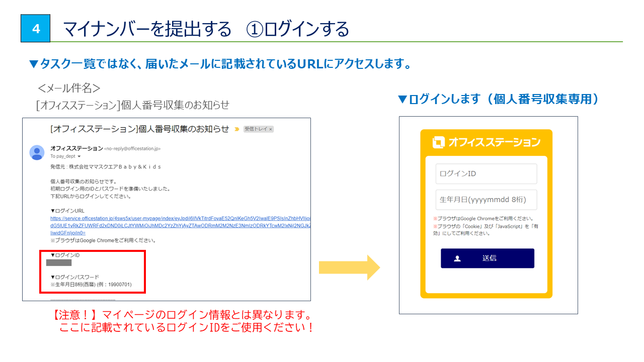The image size is (644, 362).
Task: Click the ▼ログインURL label
Action: (67, 211)
